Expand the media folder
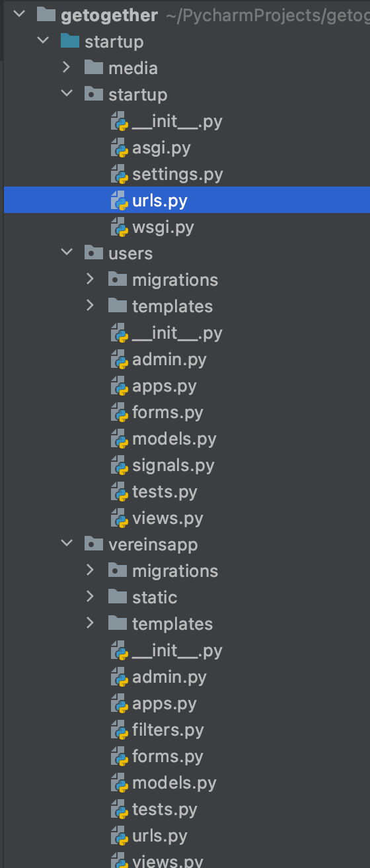 pos(67,68)
